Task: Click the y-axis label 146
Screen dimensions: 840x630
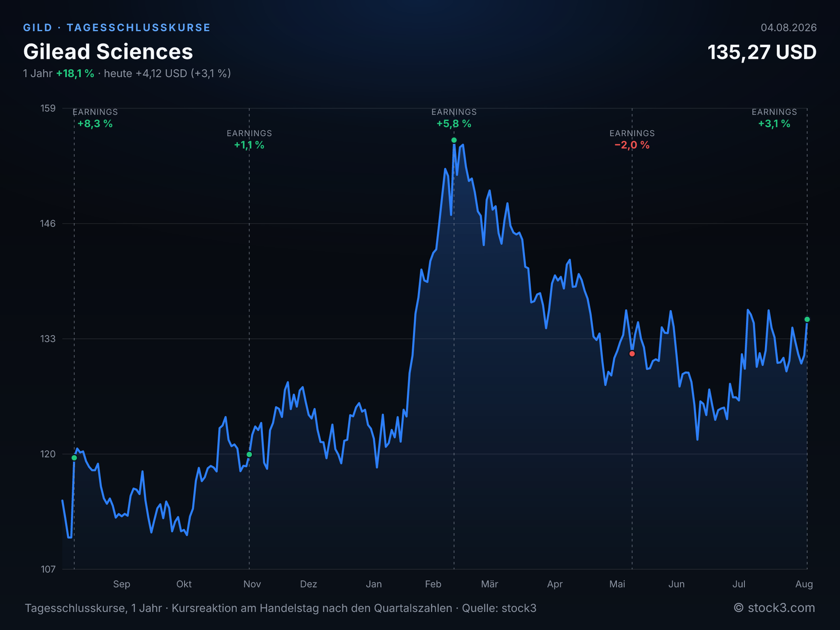Action: point(48,224)
